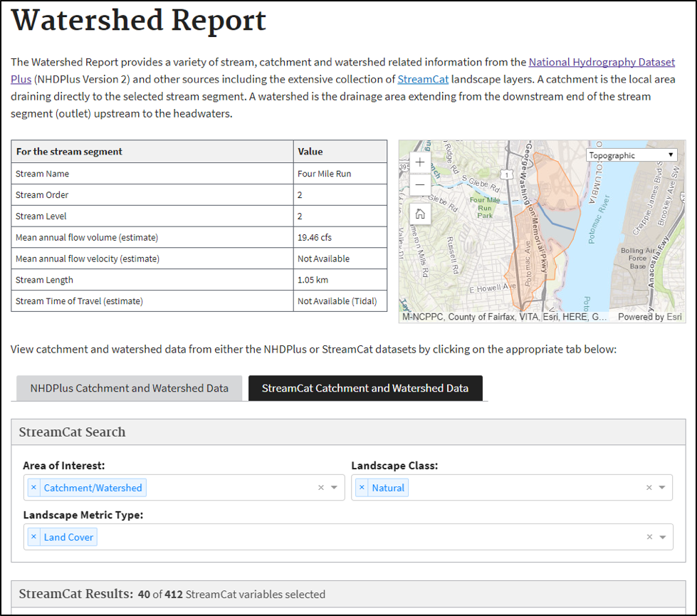Remove the Catchment/Watershed tag
Image resolution: width=697 pixels, height=616 pixels.
pos(33,488)
